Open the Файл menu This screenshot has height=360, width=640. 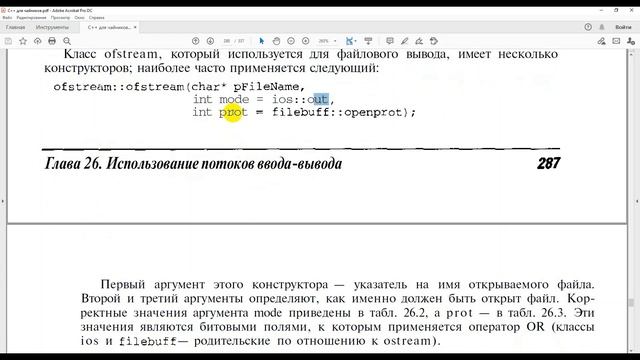(7, 18)
